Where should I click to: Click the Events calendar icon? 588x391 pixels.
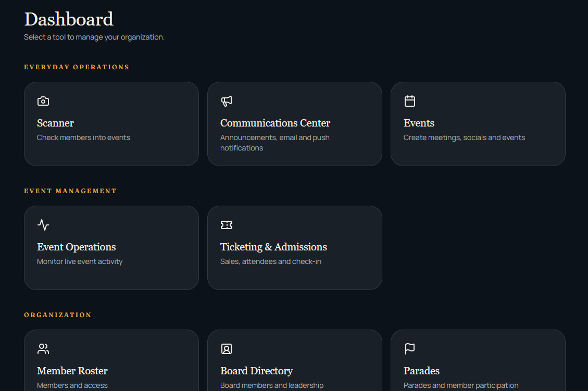click(x=410, y=101)
